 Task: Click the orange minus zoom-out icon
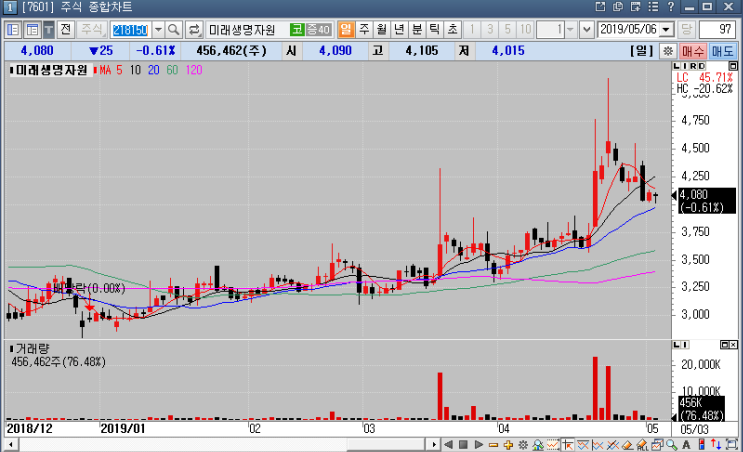493,445
